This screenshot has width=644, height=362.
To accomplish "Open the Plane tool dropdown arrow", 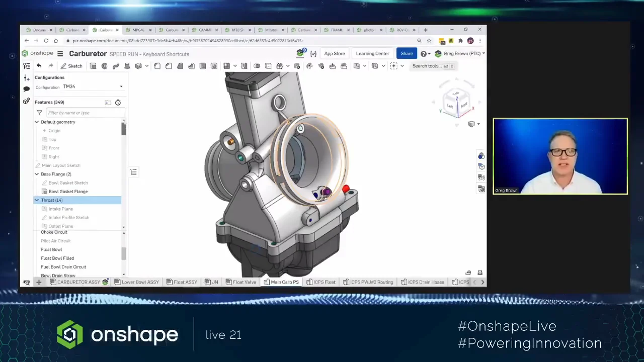I will click(x=365, y=66).
